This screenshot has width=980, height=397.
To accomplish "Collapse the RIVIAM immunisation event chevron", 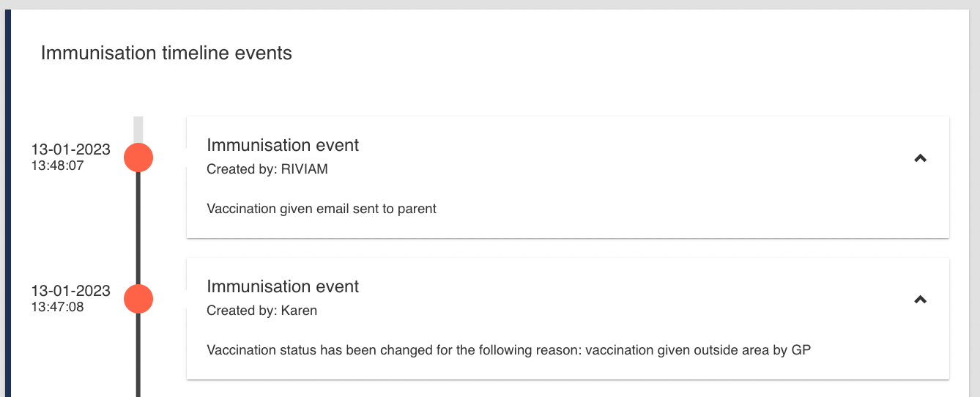I will click(921, 157).
